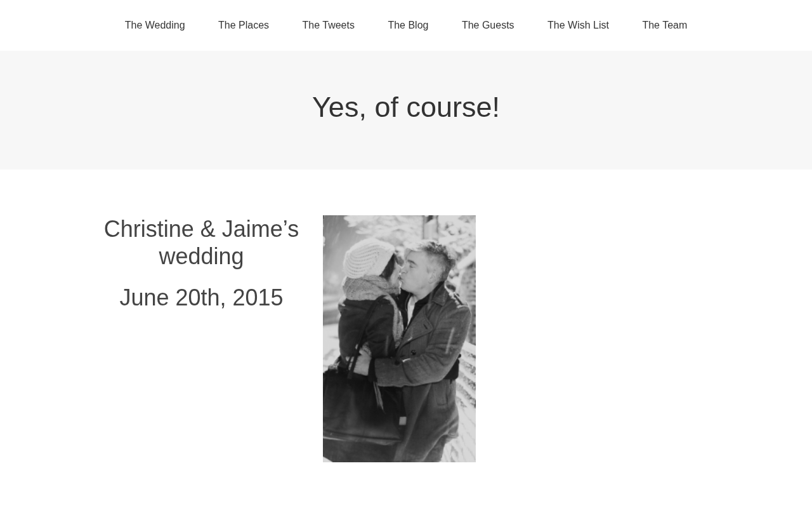
Task: Open The Wish List link
Action: [578, 25]
